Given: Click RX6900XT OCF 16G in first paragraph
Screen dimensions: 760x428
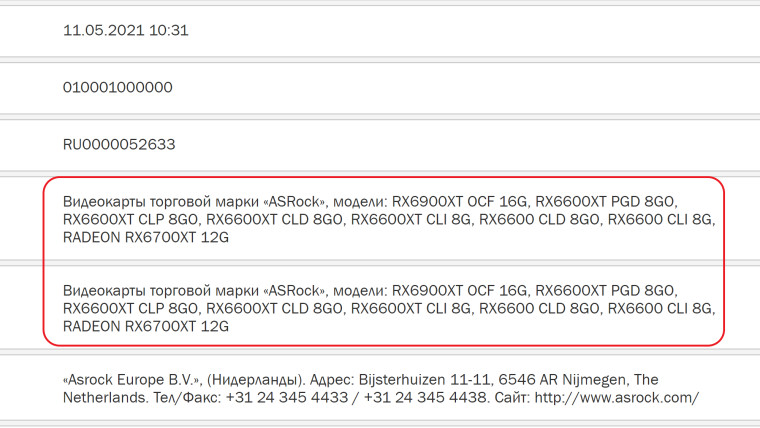Looking at the screenshot, I should click(458, 199).
